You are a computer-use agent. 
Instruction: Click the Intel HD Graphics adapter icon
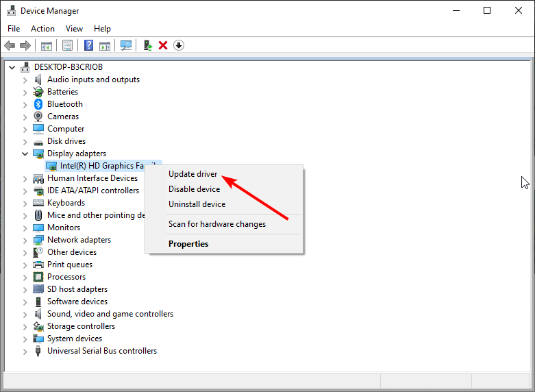click(51, 166)
